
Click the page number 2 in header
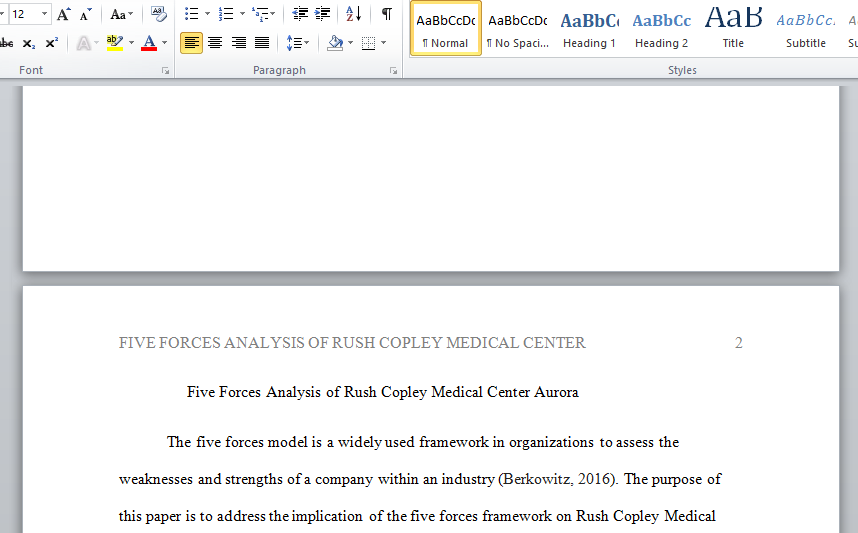[738, 343]
